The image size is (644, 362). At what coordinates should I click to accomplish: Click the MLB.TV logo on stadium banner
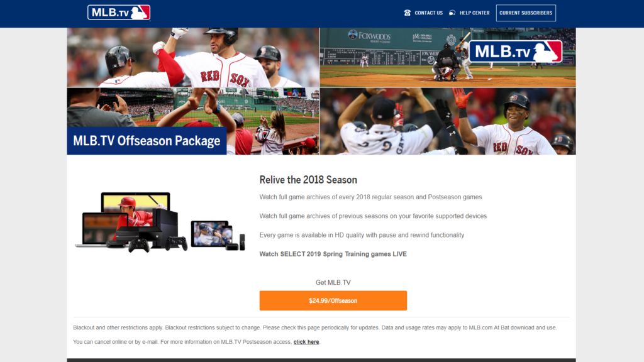[x=516, y=52]
